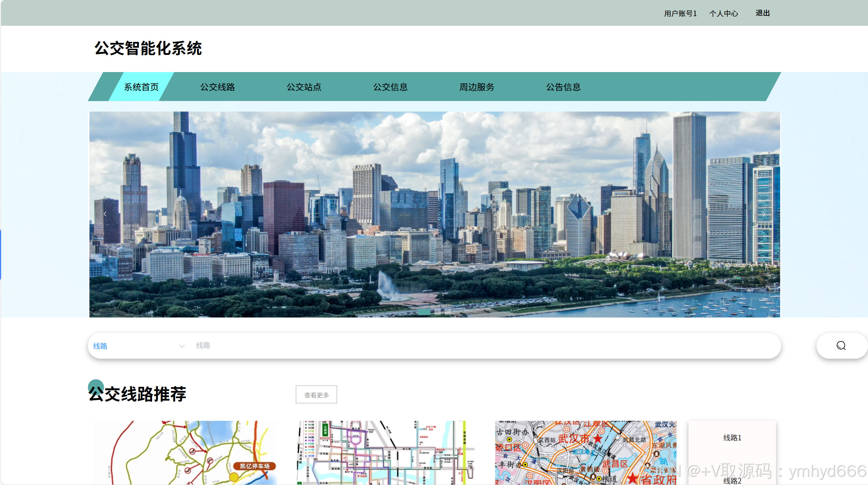This screenshot has width=868, height=485.
Task: Click the magnifier search icon button
Action: click(841, 346)
